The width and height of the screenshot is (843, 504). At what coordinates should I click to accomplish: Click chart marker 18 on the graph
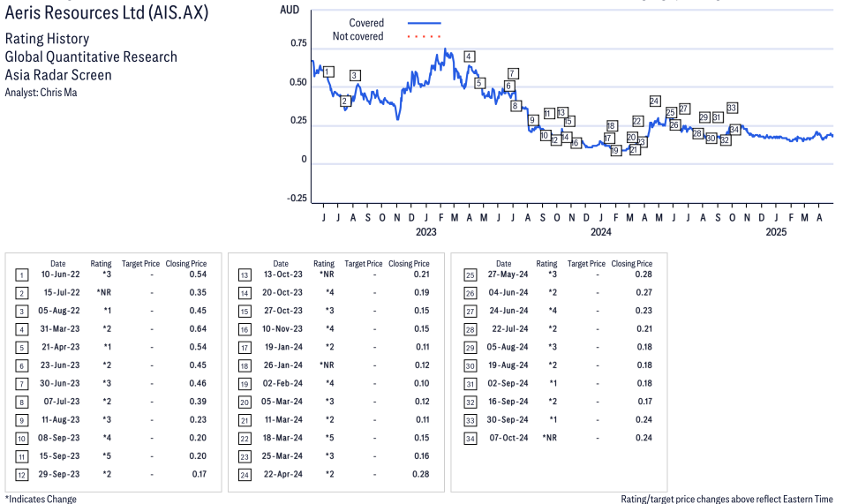[611, 125]
